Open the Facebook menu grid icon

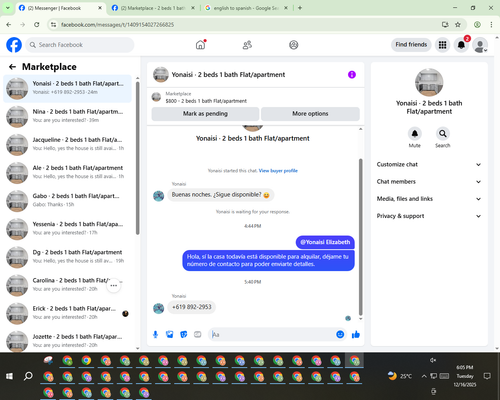coord(442,45)
